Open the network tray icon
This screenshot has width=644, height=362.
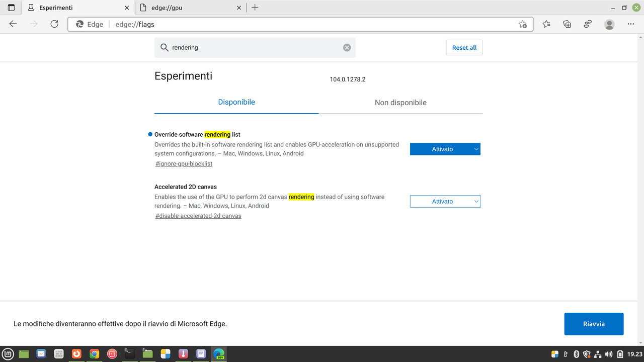pos(598,354)
